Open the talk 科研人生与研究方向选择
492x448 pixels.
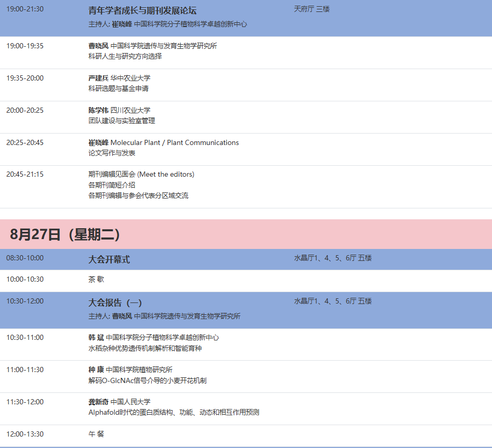(x=125, y=56)
